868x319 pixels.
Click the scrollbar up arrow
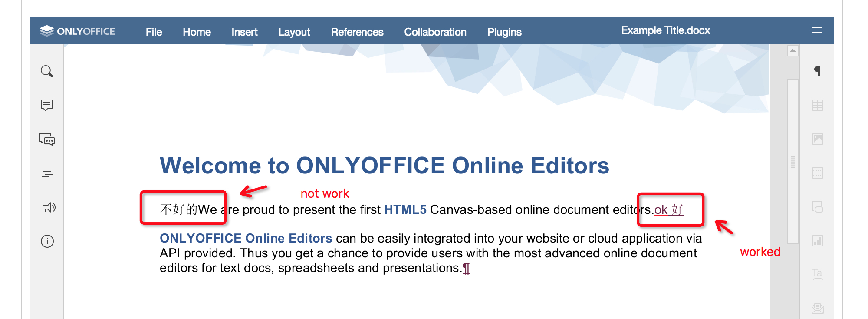click(x=793, y=51)
